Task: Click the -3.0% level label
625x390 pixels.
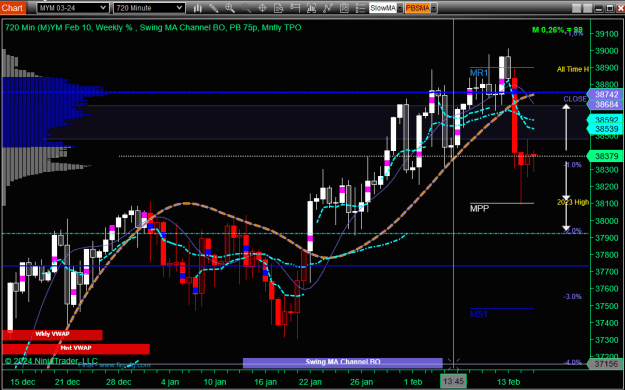Action: coord(572,297)
